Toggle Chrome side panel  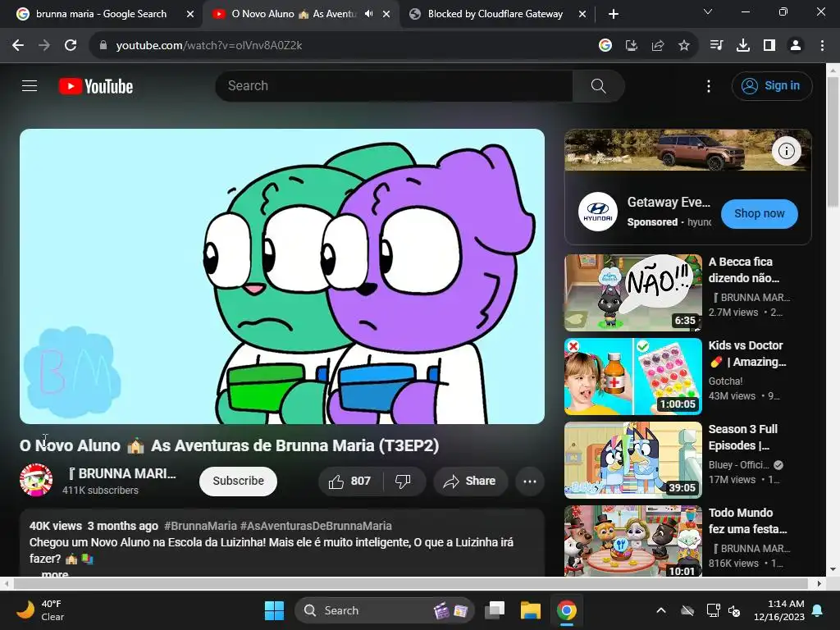(x=769, y=46)
